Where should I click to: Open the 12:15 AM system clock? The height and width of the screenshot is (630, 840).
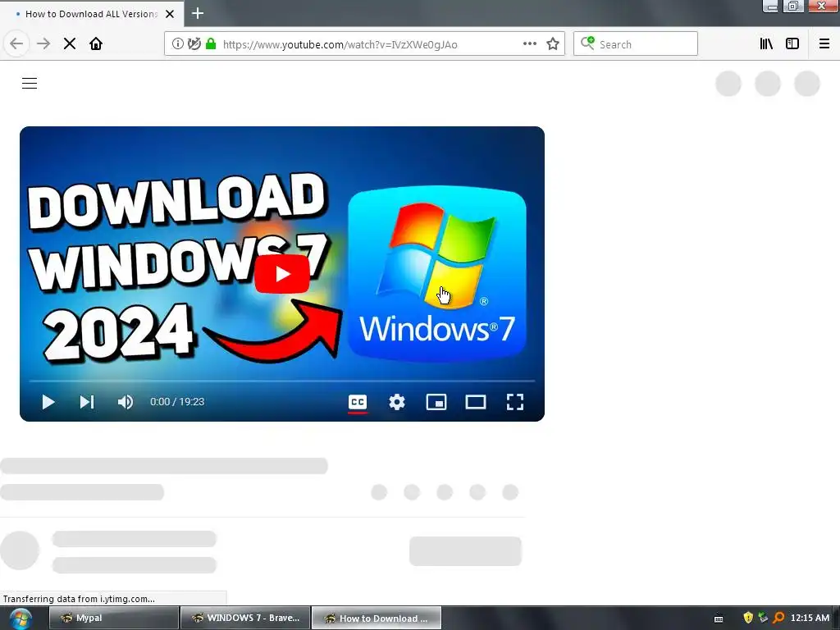click(810, 618)
